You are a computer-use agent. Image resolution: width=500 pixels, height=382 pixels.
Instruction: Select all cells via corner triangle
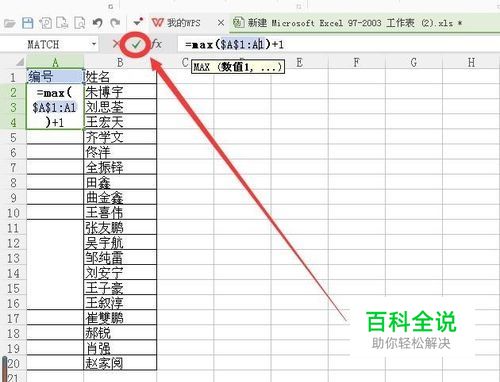pos(20,62)
